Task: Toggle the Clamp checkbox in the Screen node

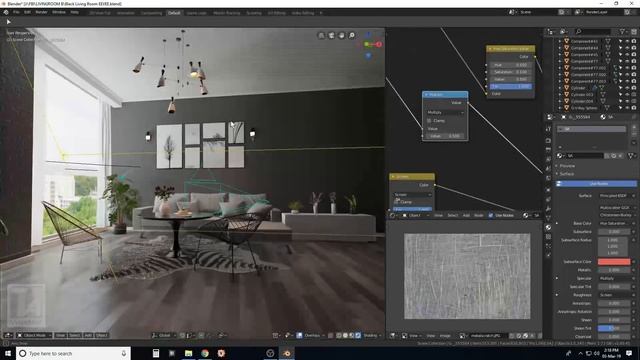Action: 397,202
